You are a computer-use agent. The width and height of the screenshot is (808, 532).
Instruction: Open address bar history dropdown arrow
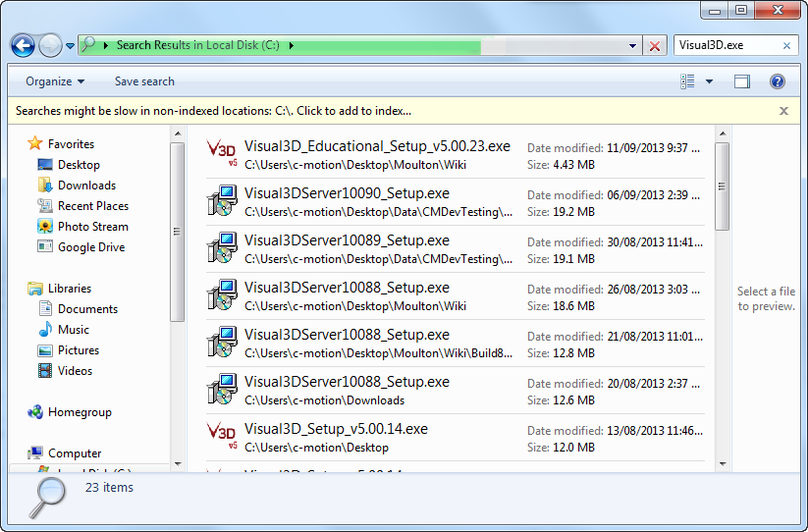click(633, 46)
